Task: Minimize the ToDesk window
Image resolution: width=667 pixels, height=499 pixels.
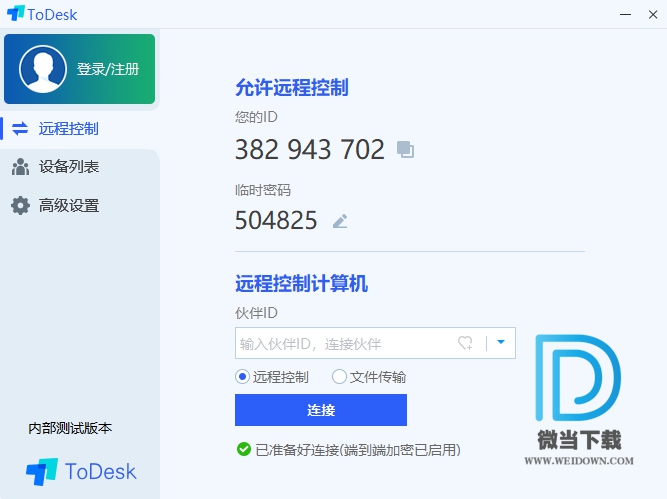Action: tap(625, 14)
